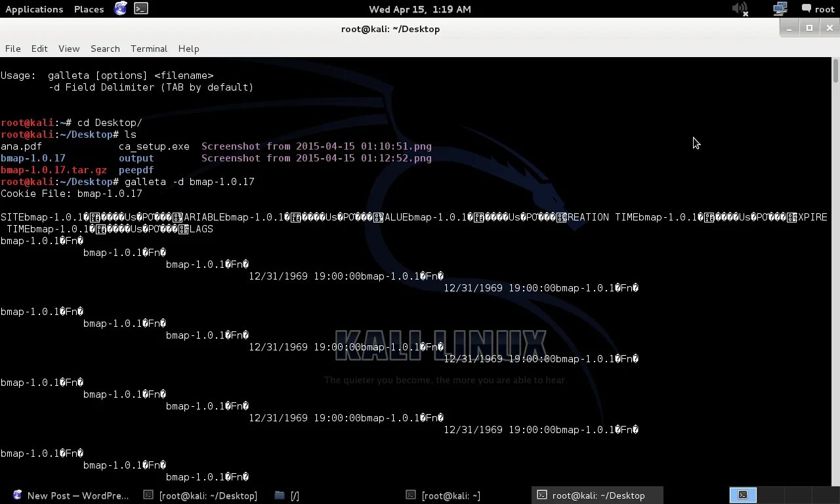Image resolution: width=840 pixels, height=504 pixels.
Task: Switch to [root@kali: ~] taskbar window
Action: [x=444, y=495]
